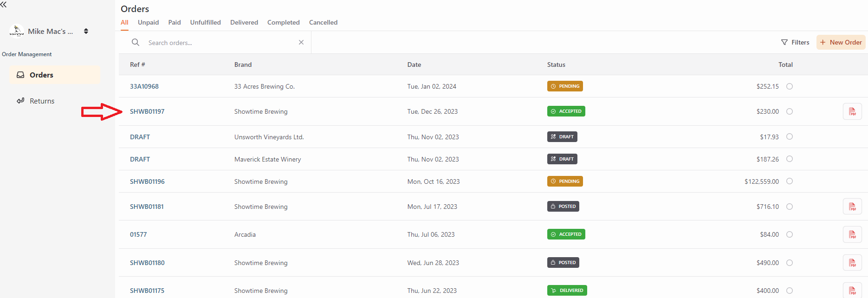Open account switcher up-down arrows
The image size is (868, 298).
tap(86, 31)
